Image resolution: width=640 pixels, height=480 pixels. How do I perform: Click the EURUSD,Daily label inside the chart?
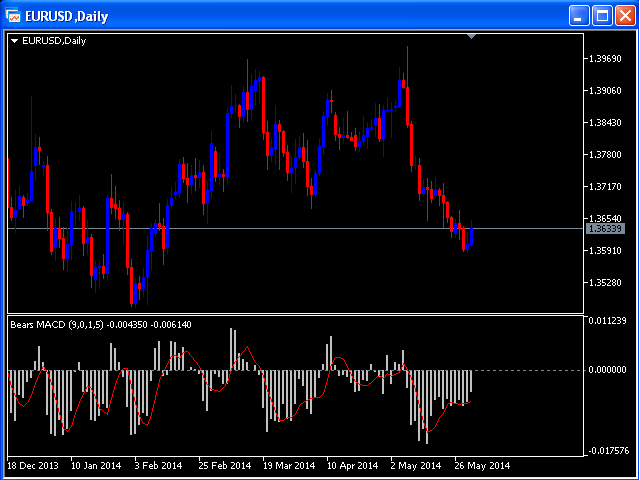54,41
